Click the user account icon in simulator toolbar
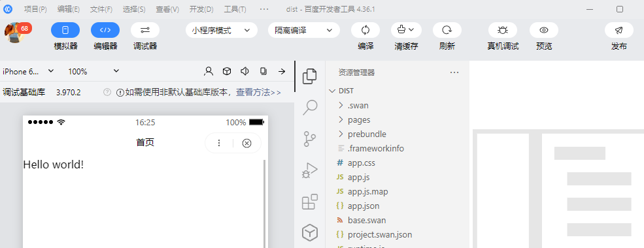644x248 pixels. [x=209, y=71]
